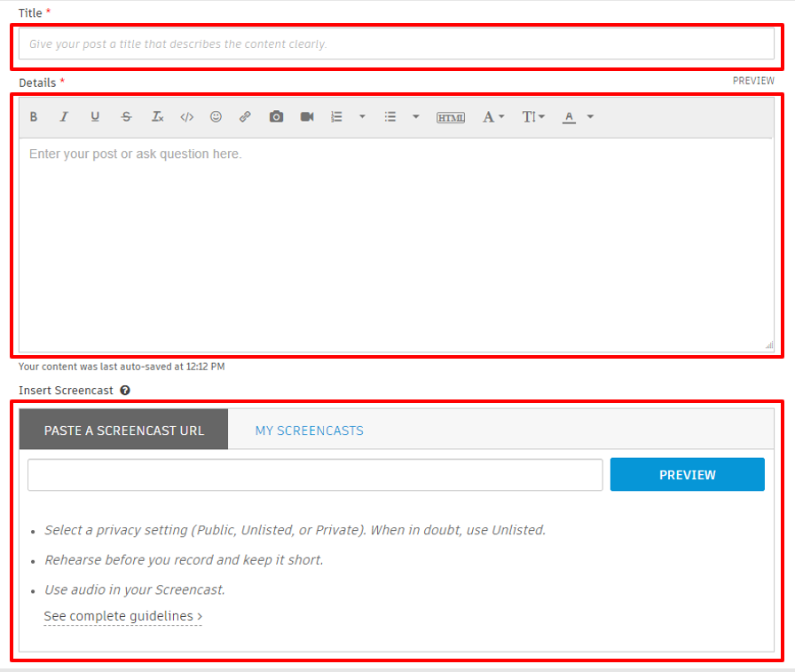Click the Insert Screencast label
Screen dimensions: 795x672
tap(66, 390)
